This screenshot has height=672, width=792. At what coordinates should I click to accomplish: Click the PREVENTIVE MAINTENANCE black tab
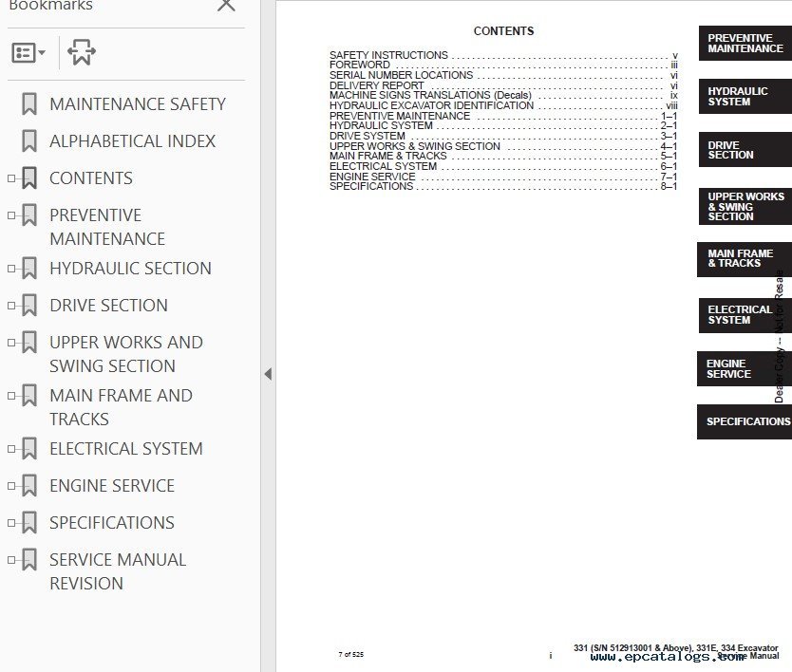[745, 44]
